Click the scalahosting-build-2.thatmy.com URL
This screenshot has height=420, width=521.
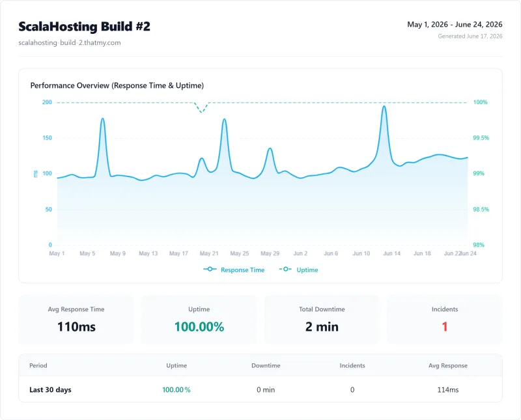(x=70, y=42)
